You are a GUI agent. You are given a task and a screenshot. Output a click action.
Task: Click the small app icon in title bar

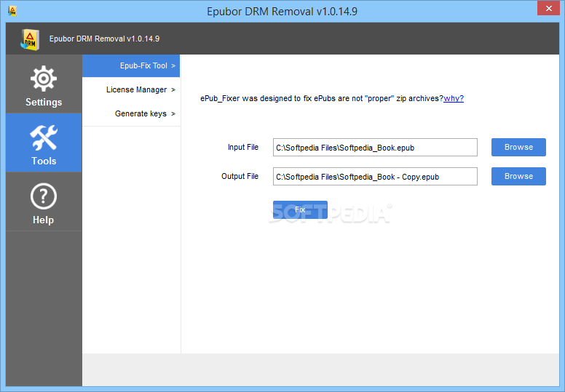click(12, 11)
